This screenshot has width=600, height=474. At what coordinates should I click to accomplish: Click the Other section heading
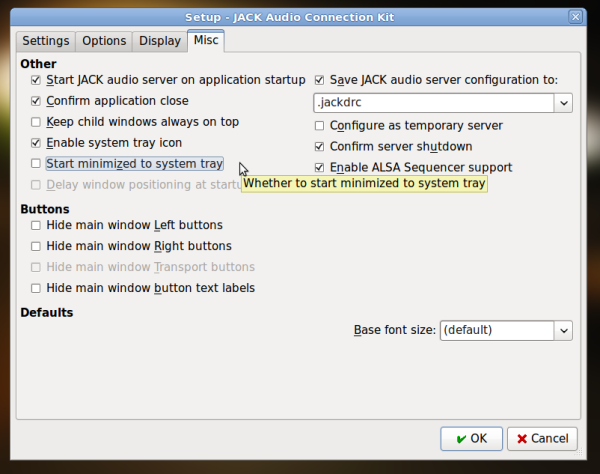click(38, 64)
